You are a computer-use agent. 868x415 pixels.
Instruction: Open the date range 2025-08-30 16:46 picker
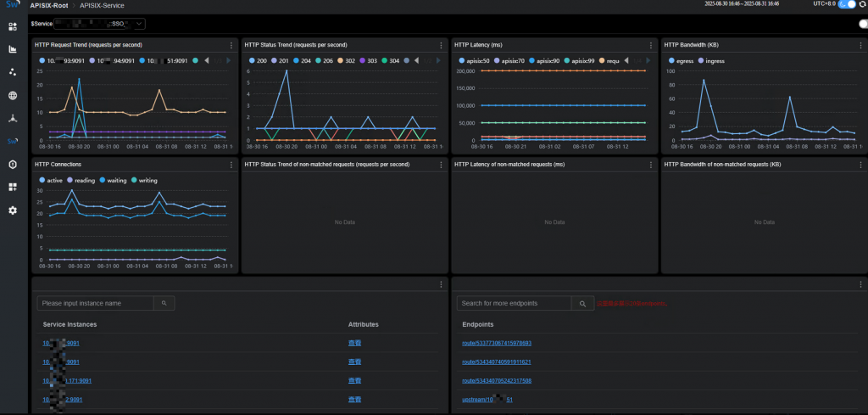pyautogui.click(x=743, y=4)
